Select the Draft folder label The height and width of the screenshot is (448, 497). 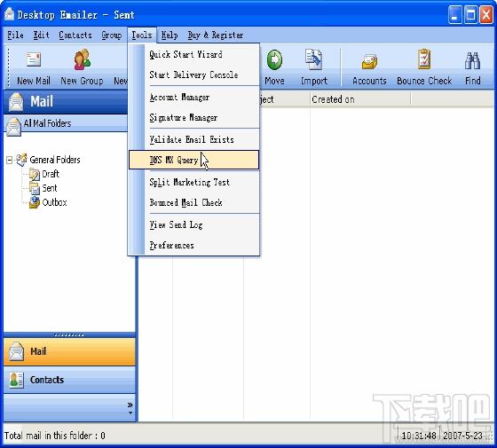click(51, 174)
